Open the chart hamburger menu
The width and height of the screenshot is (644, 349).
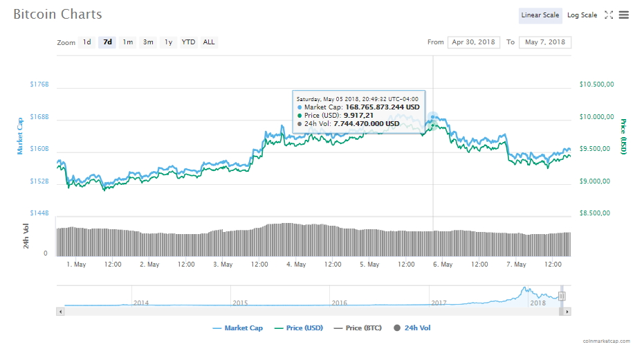coord(624,15)
